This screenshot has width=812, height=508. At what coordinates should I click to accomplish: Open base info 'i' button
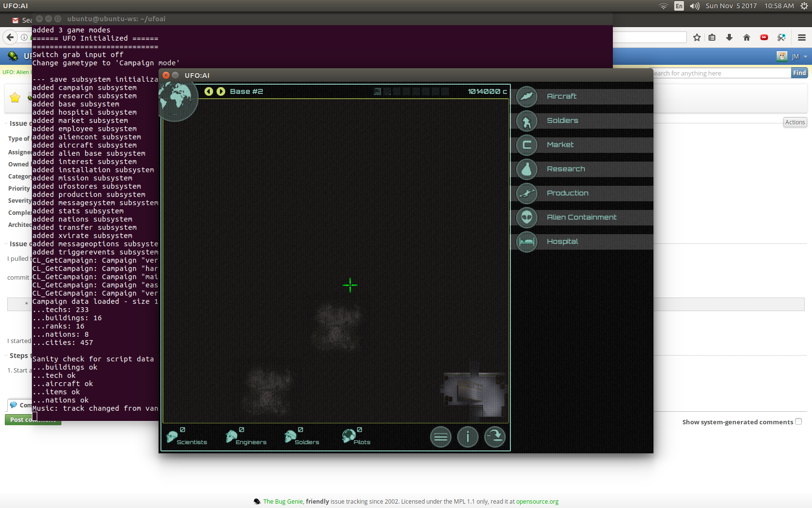coord(468,437)
